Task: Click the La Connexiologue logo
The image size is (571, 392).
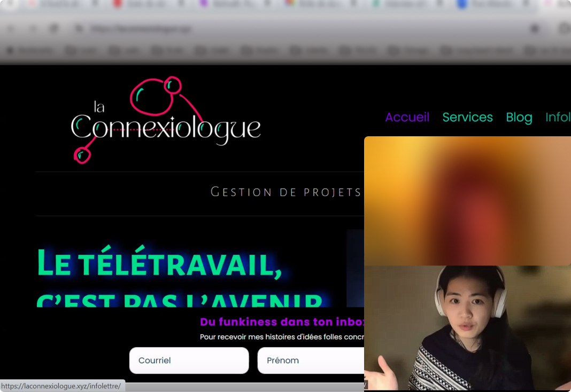Action: 166,120
